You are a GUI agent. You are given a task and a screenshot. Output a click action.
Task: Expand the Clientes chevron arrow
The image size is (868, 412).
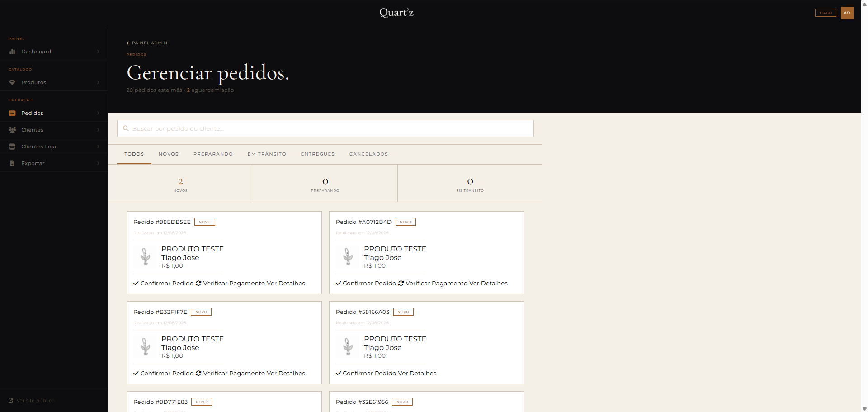click(98, 130)
